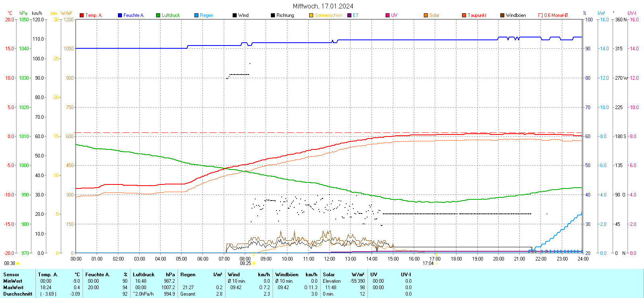
Task: Click the "90 O" direction axis label
Action: coord(620,195)
